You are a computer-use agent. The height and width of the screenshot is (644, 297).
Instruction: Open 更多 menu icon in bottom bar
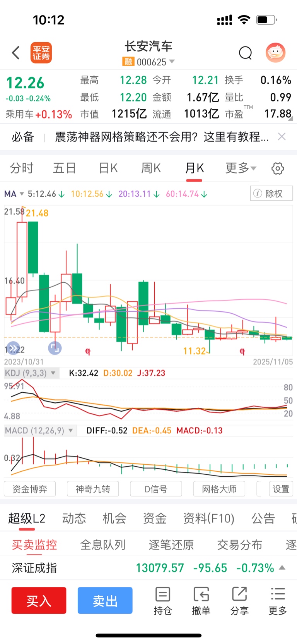(278, 601)
